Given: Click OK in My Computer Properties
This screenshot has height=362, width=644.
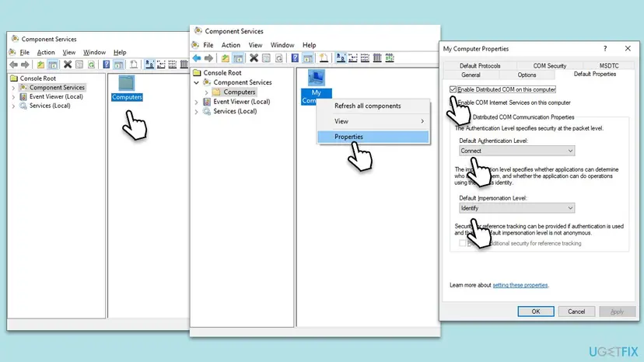Looking at the screenshot, I should pyautogui.click(x=536, y=312).
